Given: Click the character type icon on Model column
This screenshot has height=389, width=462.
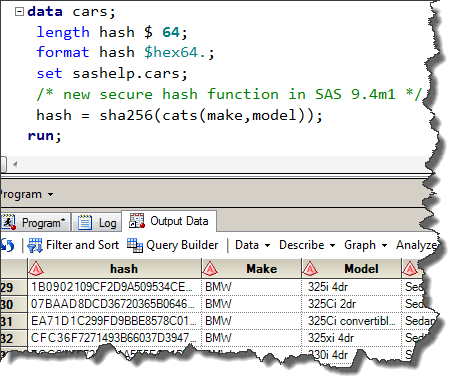Looking at the screenshot, I should (x=310, y=269).
